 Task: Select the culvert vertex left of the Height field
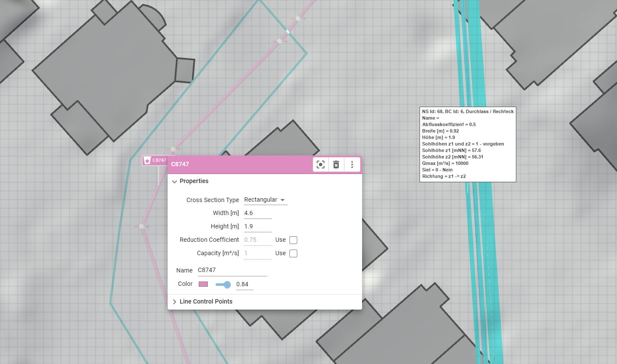(142, 226)
